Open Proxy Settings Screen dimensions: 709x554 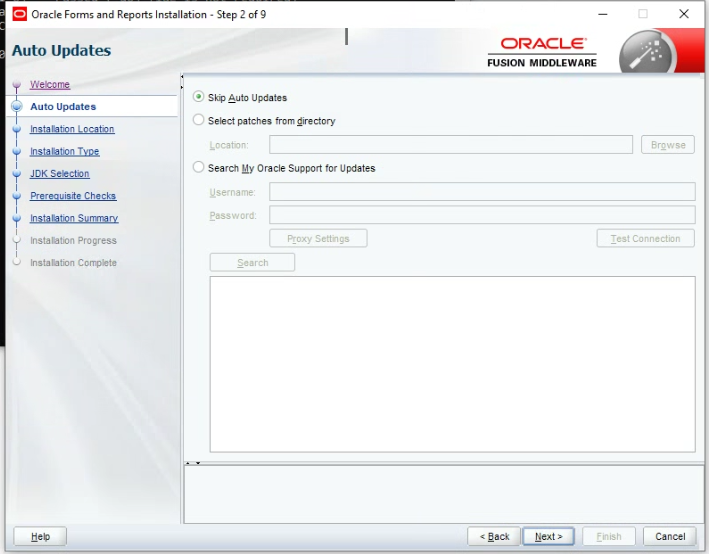point(318,238)
